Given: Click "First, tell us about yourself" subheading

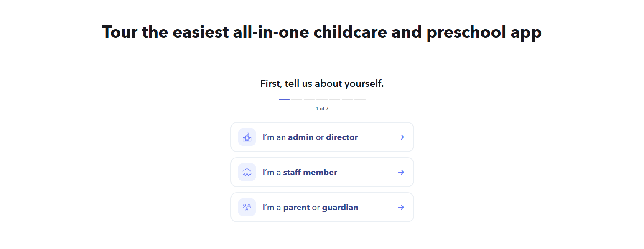Looking at the screenshot, I should [x=322, y=84].
